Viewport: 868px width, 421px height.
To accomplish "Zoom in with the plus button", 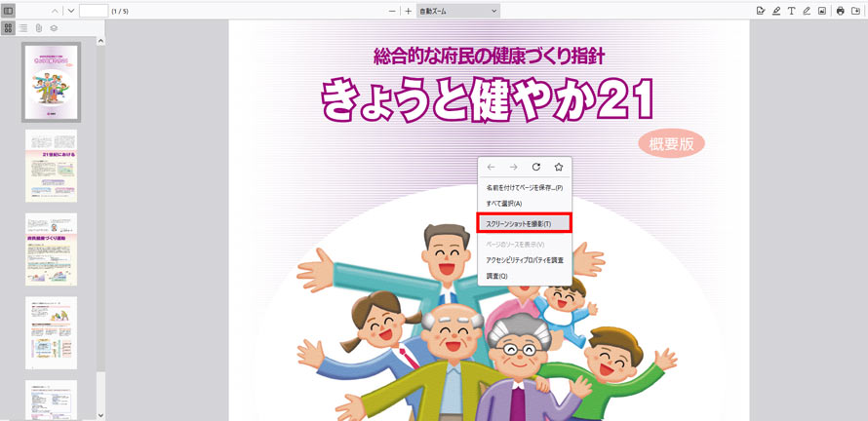I will coord(409,11).
